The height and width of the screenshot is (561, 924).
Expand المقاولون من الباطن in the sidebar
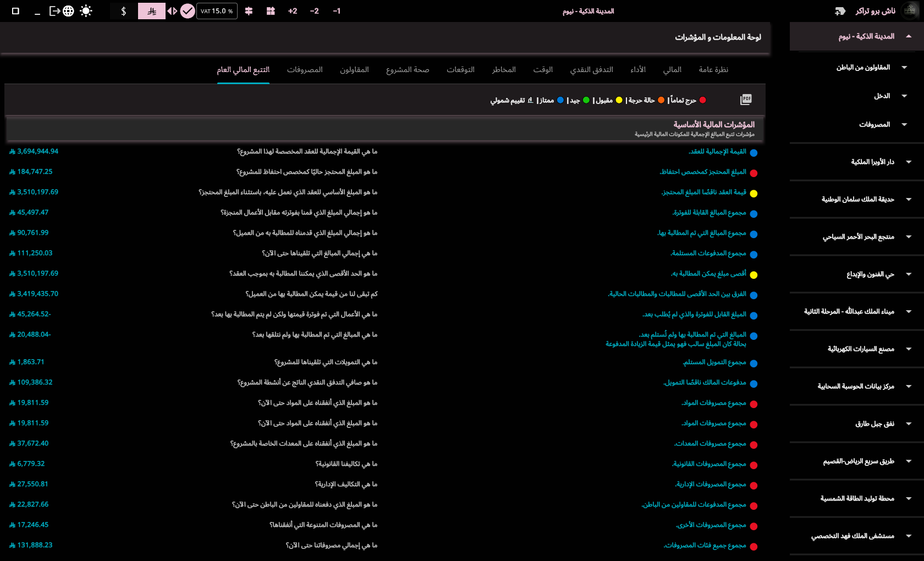(x=857, y=67)
